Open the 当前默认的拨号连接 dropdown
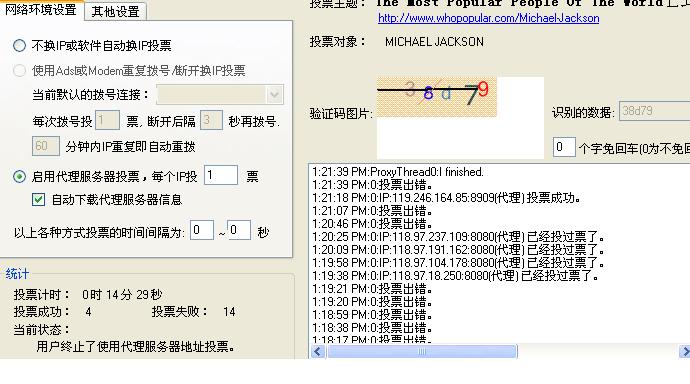The image size is (690, 384). tap(220, 95)
